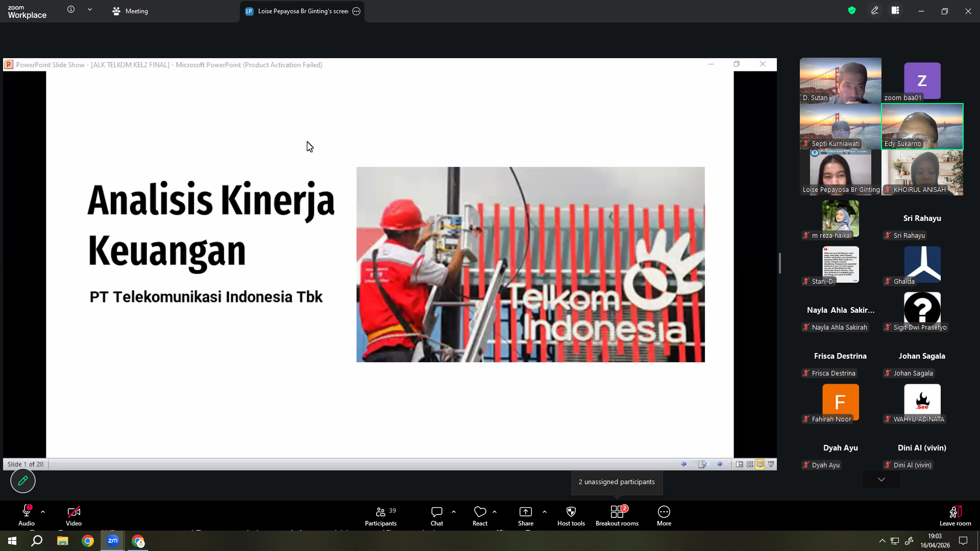The image size is (980, 551).
Task: Change the view layout icon in title bar
Action: coord(895,11)
